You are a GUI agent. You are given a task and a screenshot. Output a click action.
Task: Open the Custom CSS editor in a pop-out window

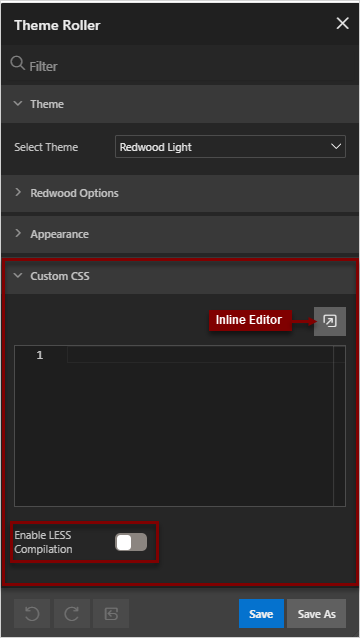click(330, 321)
